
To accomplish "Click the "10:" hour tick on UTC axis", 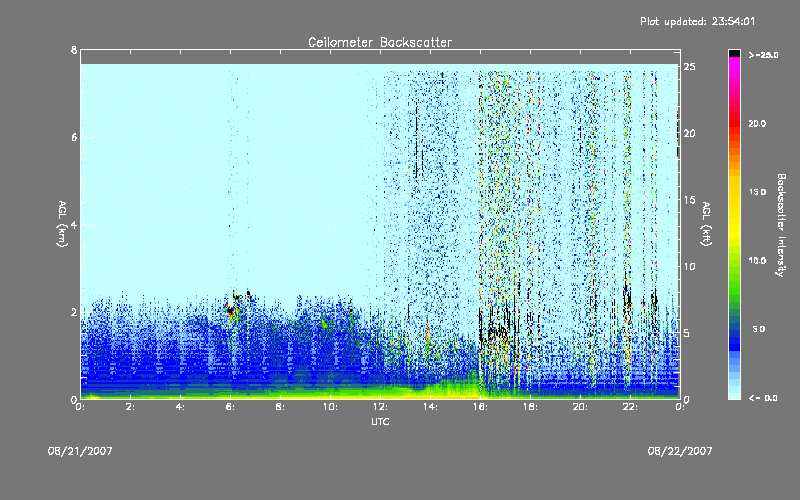I will (330, 407).
